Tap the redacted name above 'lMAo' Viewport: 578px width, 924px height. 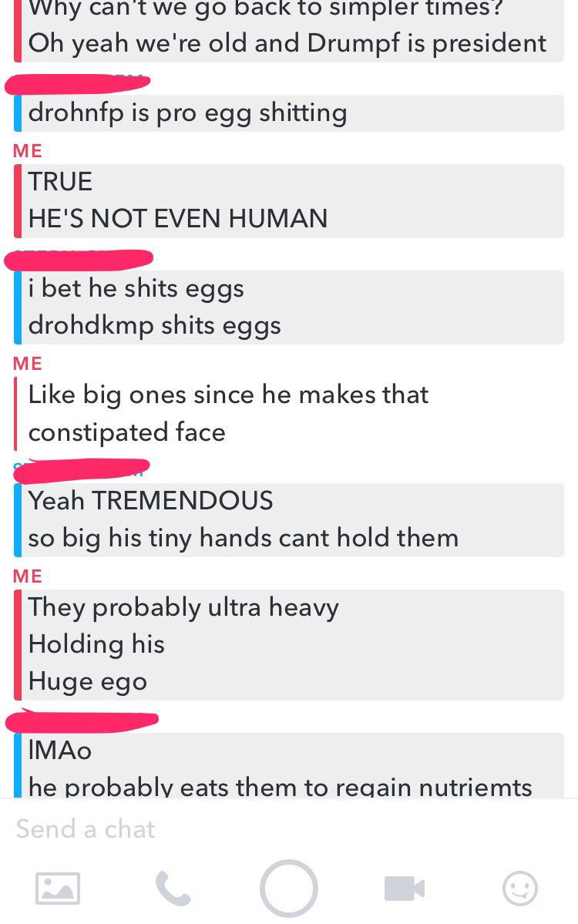pyautogui.click(x=82, y=721)
